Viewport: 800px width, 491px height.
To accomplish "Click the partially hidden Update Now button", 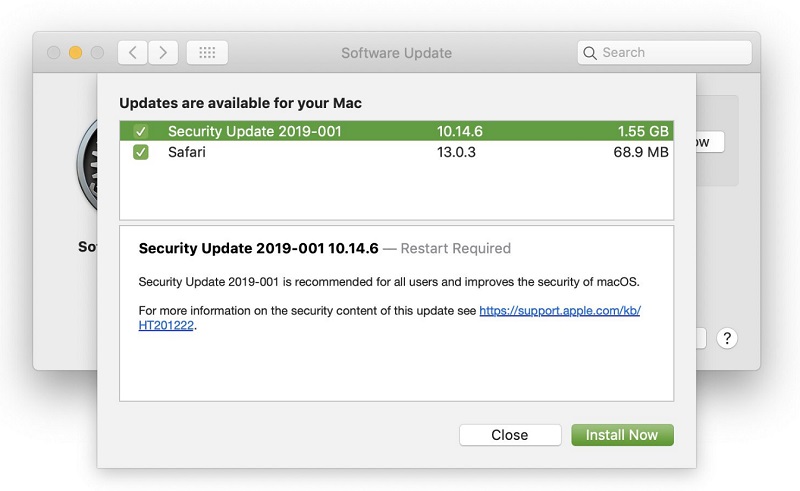I will pyautogui.click(x=709, y=142).
